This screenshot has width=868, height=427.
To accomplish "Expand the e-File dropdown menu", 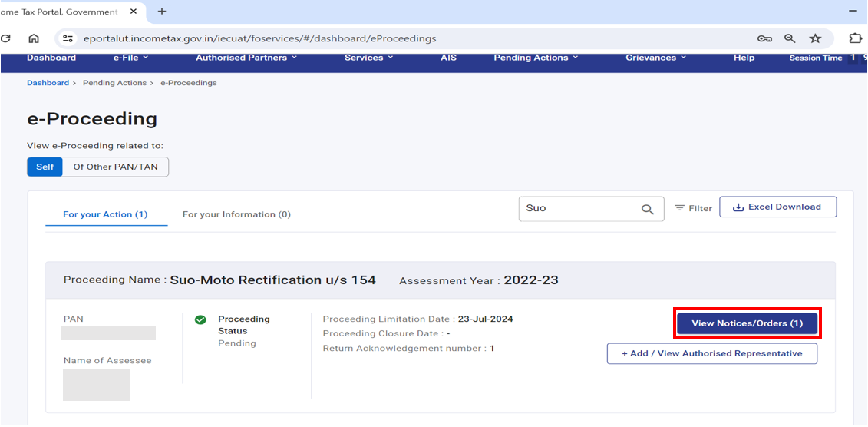I will tap(130, 58).
